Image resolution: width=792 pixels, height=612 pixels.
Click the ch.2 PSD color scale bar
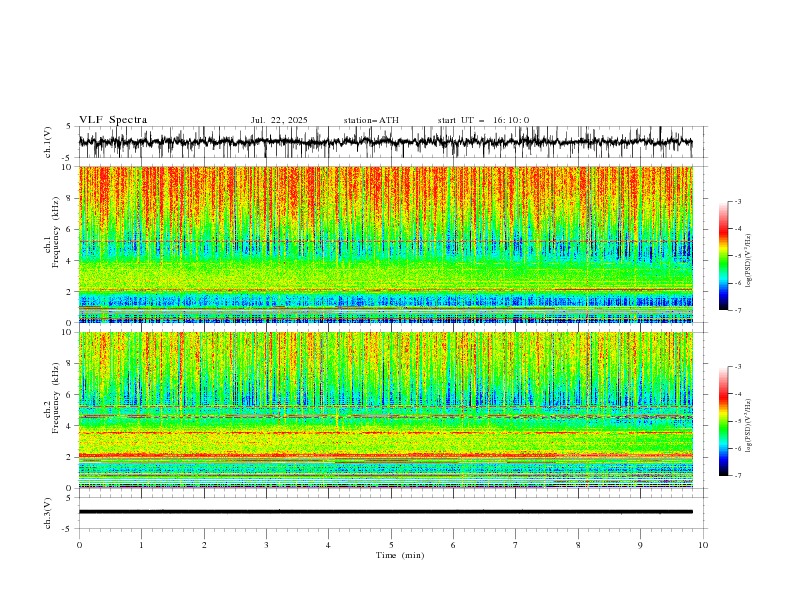tap(724, 421)
